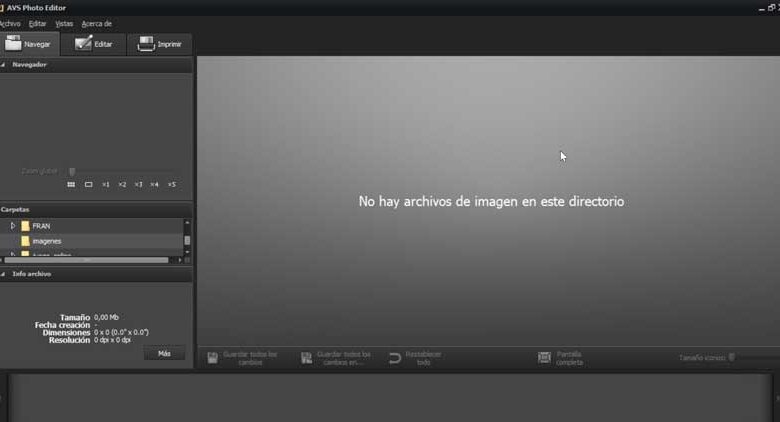Open the Imprimir tab
Viewport: 780px width, 422px height.
point(160,44)
